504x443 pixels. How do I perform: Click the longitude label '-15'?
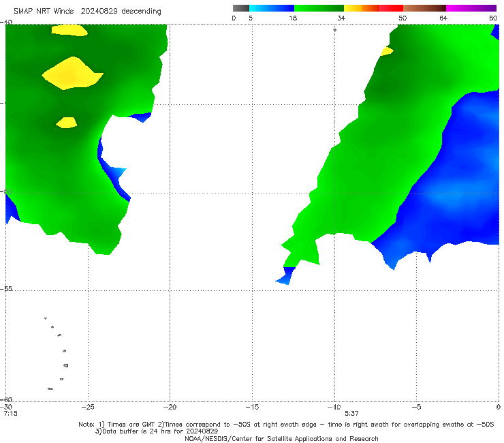252,407
